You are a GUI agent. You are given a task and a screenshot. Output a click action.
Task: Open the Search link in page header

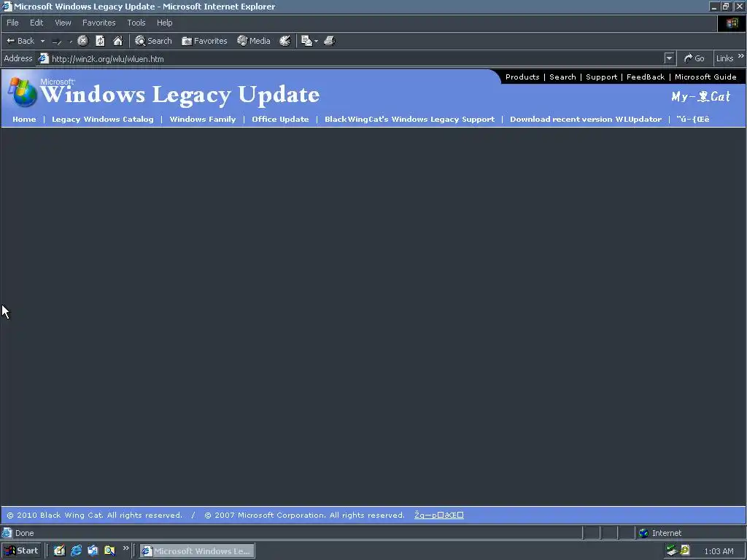tap(562, 77)
